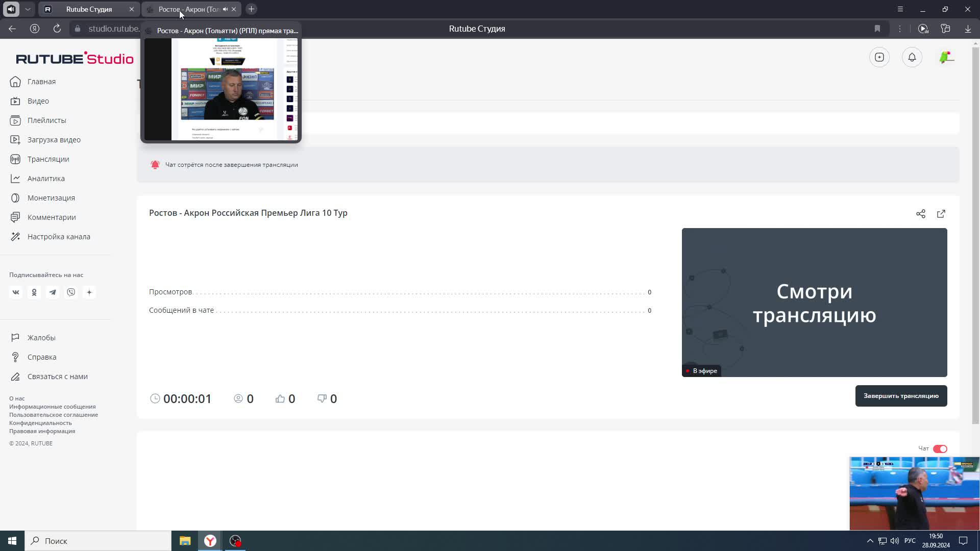Click the Загрузка видео sidebar link

(x=54, y=139)
